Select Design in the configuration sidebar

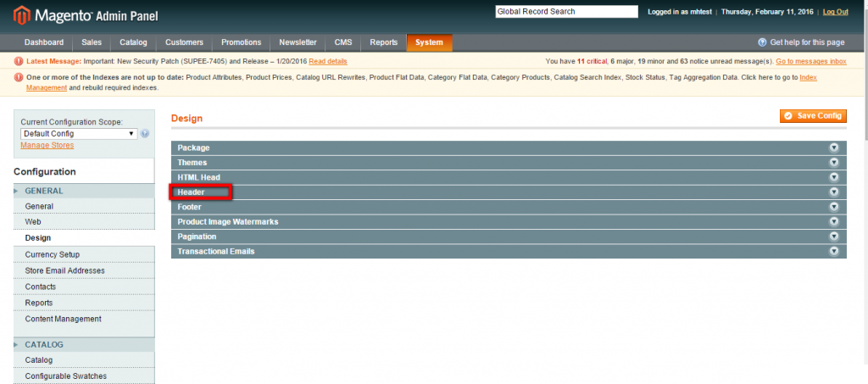point(84,238)
